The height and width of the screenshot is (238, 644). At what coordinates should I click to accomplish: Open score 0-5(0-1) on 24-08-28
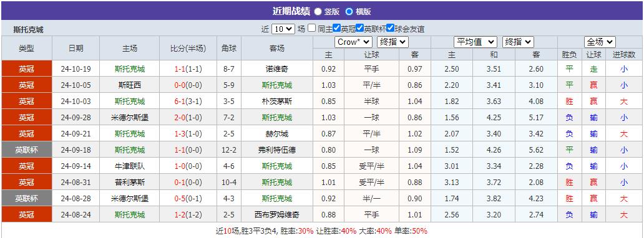pos(188,199)
